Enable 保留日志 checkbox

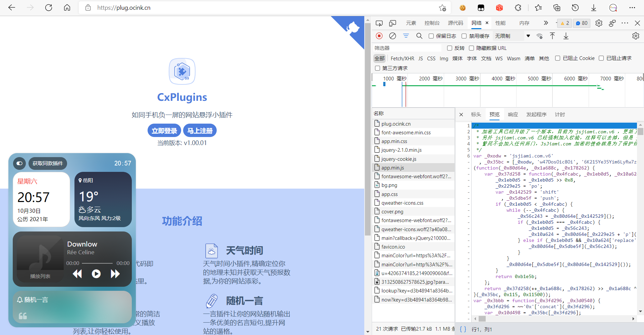(x=431, y=36)
